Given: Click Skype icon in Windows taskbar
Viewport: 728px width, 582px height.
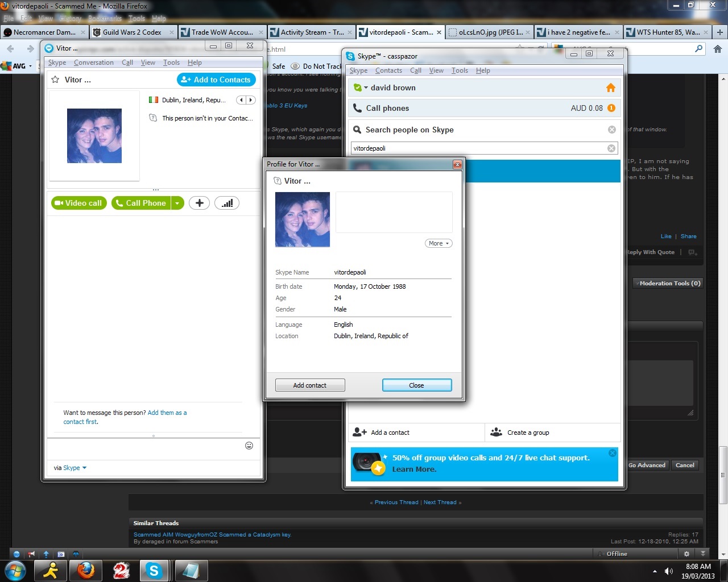Looking at the screenshot, I should (154, 571).
